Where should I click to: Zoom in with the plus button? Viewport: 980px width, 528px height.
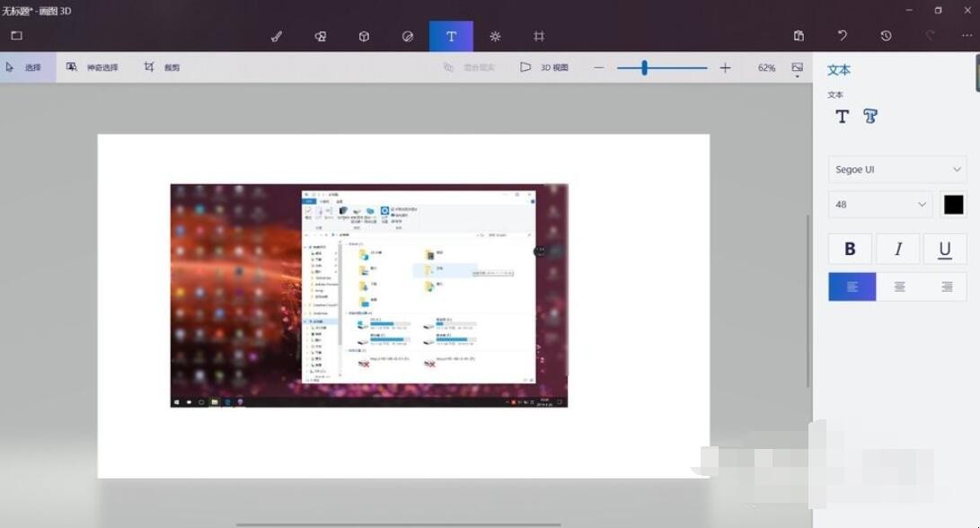pos(725,67)
